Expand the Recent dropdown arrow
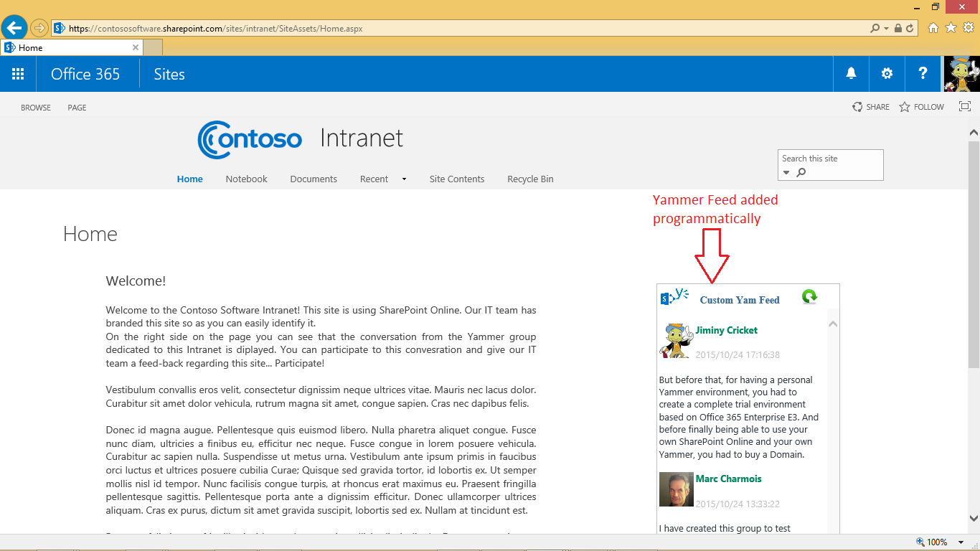 pyautogui.click(x=404, y=179)
